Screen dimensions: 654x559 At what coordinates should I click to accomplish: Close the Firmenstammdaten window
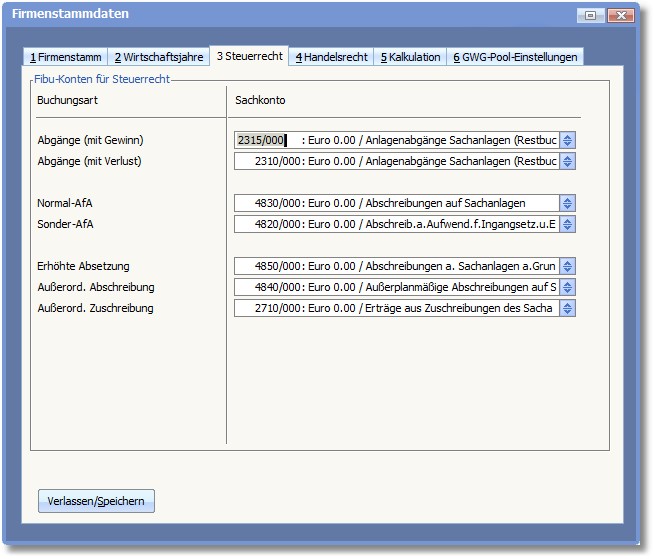pos(621,15)
